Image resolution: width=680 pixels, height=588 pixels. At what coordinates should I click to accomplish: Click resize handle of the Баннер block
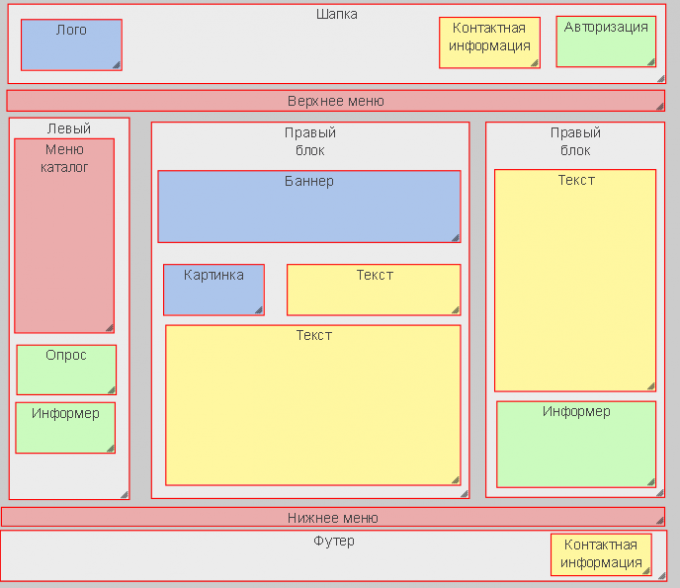[455, 237]
